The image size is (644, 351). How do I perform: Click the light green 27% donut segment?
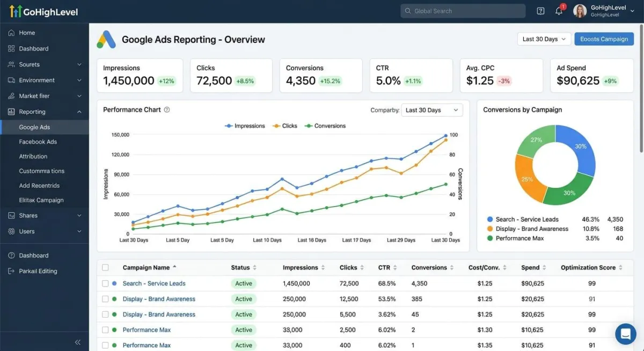(537, 140)
